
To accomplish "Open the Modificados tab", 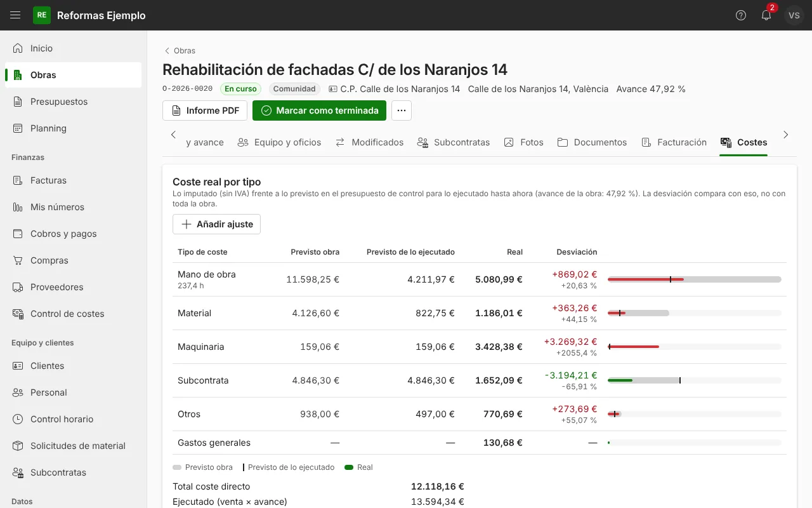I will click(x=370, y=142).
